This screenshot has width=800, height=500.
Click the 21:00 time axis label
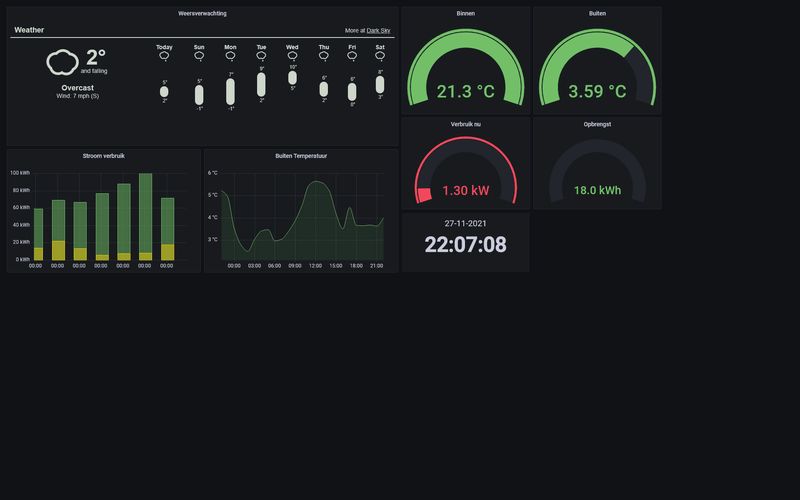click(377, 266)
